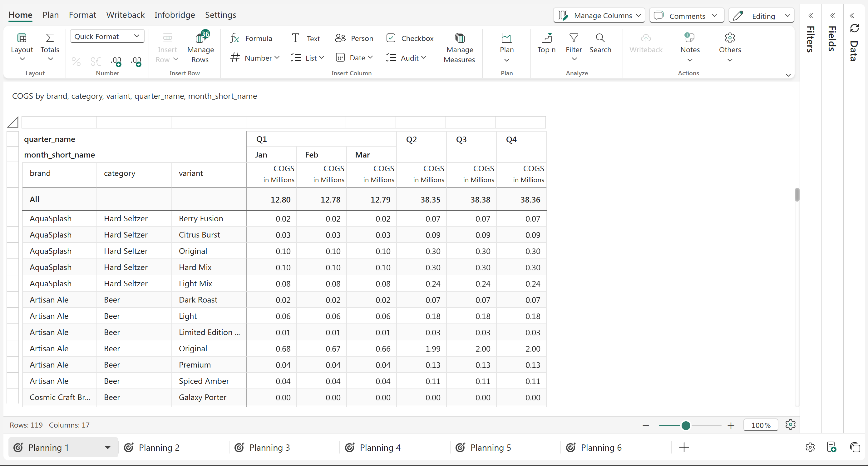The height and width of the screenshot is (466, 868).
Task: Add a new planning sheet tab
Action: pyautogui.click(x=684, y=448)
